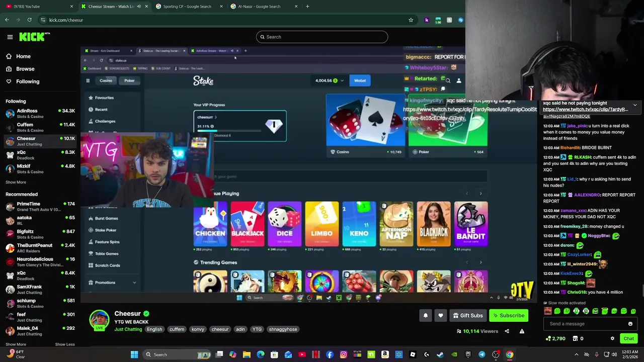Select the English tag
This screenshot has height=362, width=644.
[154, 329]
